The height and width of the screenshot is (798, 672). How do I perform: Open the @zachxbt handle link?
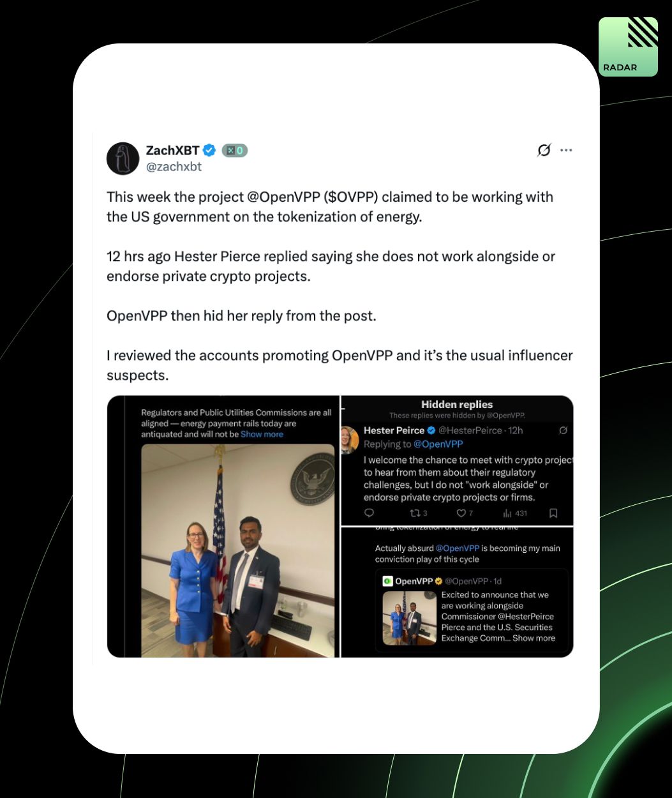coord(174,167)
